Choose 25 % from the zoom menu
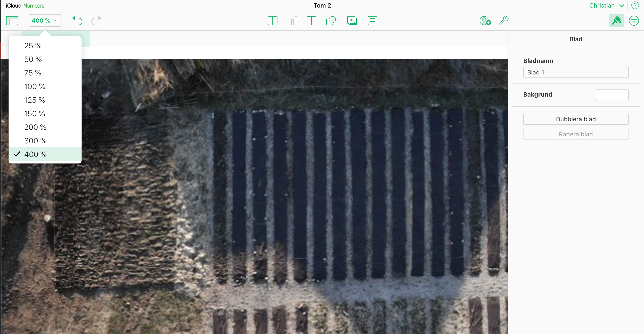 [33, 46]
